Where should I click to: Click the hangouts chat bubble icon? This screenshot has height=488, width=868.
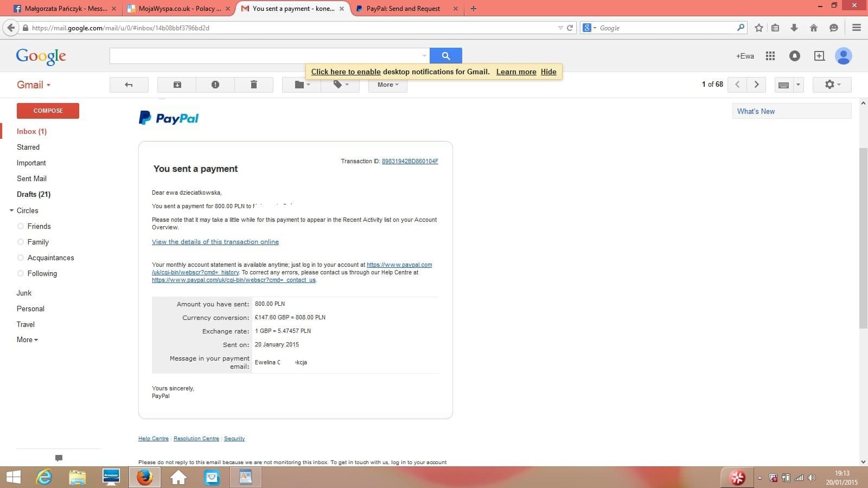(59, 458)
